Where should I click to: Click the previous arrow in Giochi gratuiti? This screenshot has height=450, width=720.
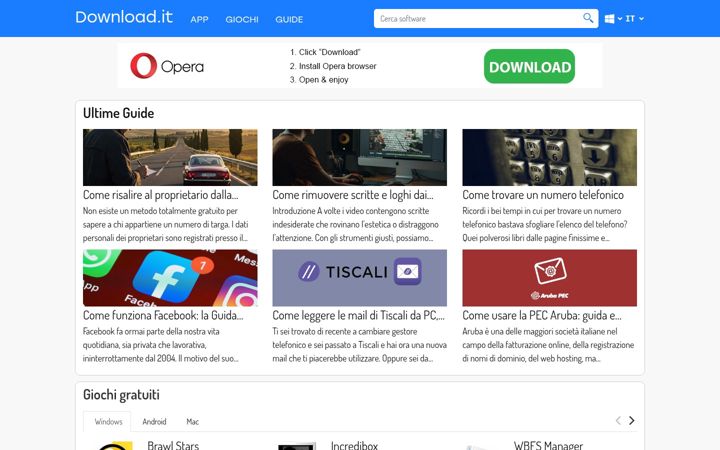coord(618,421)
